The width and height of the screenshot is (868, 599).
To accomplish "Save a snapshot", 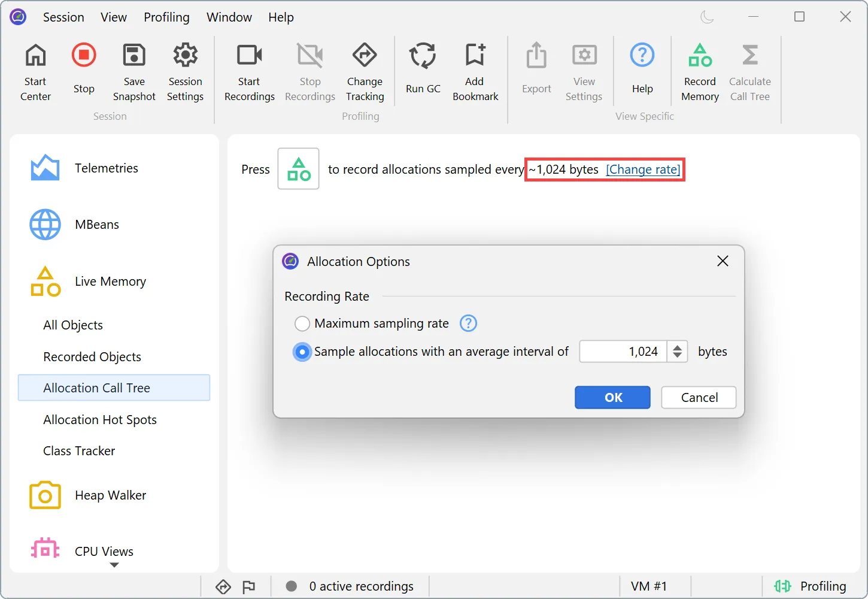I will click(x=134, y=72).
